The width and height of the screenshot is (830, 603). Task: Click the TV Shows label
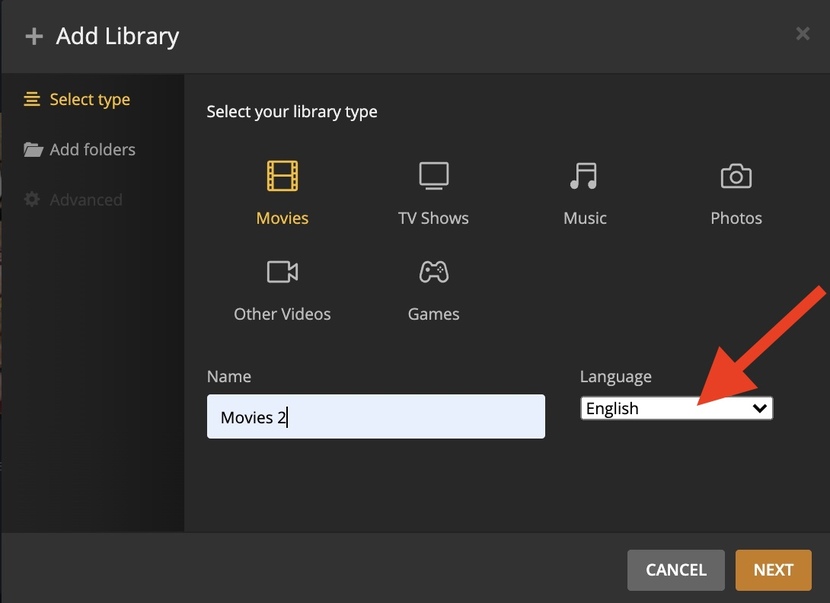pos(434,218)
